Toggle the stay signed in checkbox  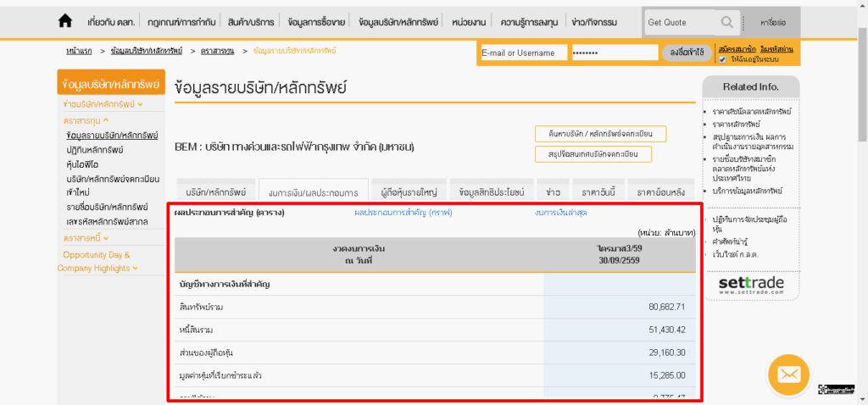[722, 59]
